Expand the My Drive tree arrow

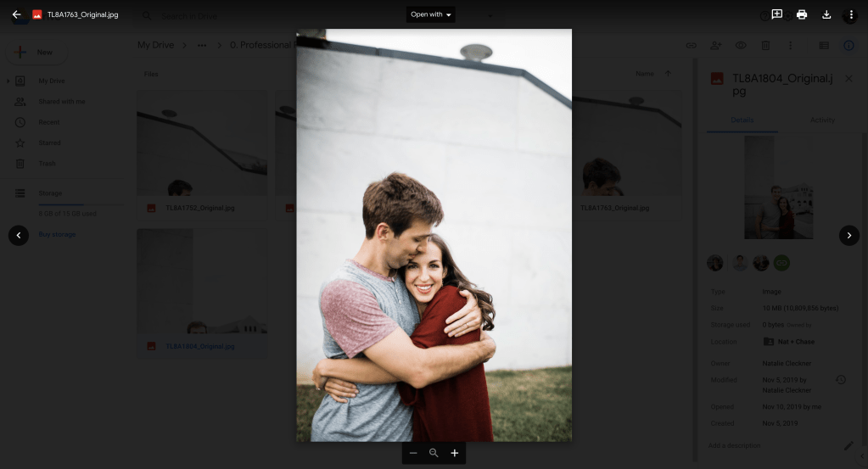(8, 81)
